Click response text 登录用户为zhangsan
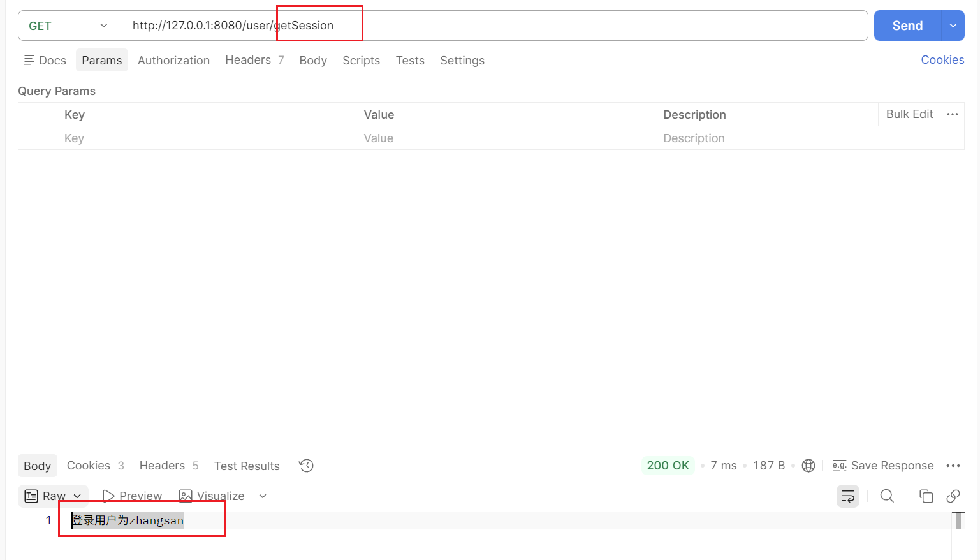 [x=128, y=520]
